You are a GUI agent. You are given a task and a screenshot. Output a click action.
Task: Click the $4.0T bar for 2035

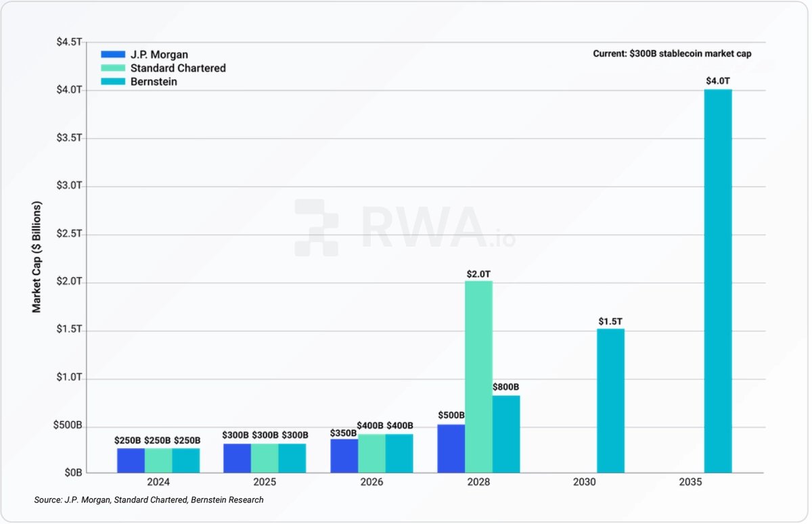click(718, 281)
